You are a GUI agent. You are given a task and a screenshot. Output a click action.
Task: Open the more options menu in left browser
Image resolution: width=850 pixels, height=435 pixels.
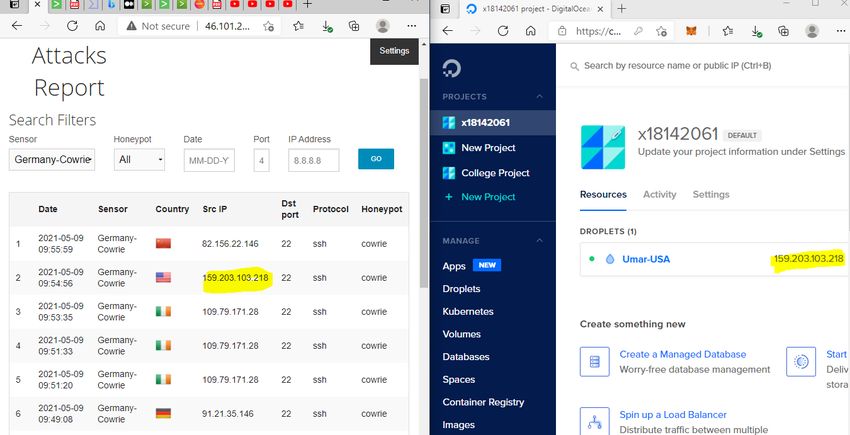tap(411, 26)
